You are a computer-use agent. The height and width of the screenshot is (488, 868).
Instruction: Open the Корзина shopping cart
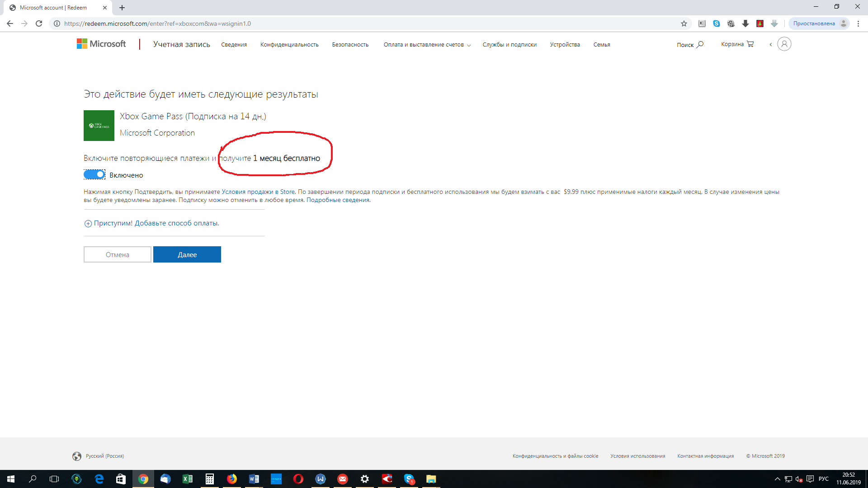737,44
